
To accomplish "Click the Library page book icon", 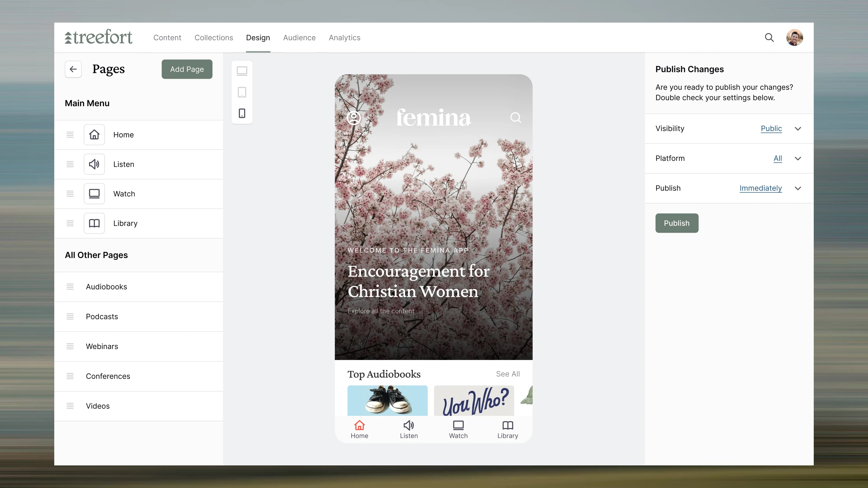I will pos(94,223).
